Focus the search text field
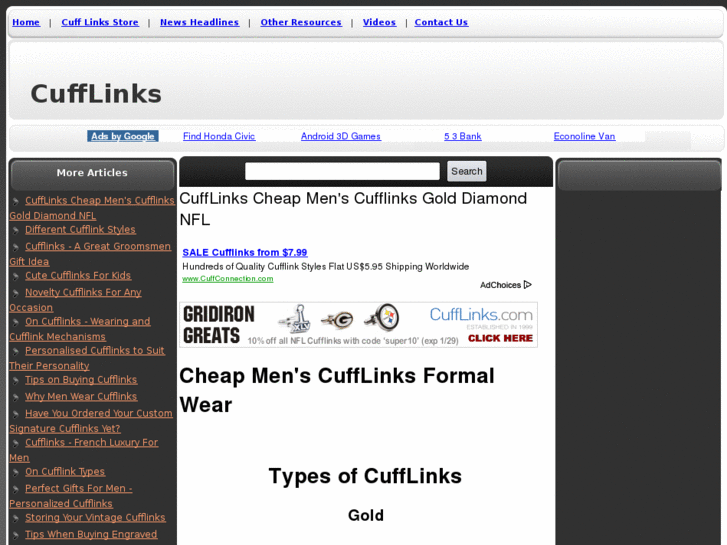 pyautogui.click(x=342, y=171)
